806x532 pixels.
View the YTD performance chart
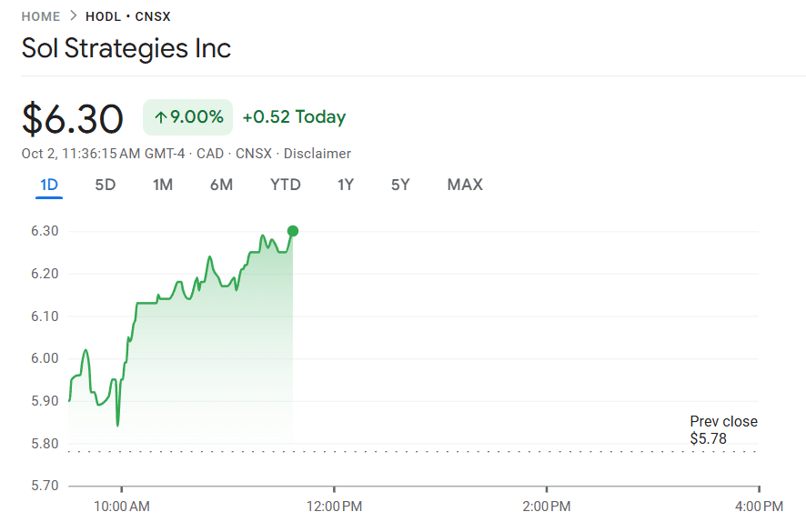point(285,184)
